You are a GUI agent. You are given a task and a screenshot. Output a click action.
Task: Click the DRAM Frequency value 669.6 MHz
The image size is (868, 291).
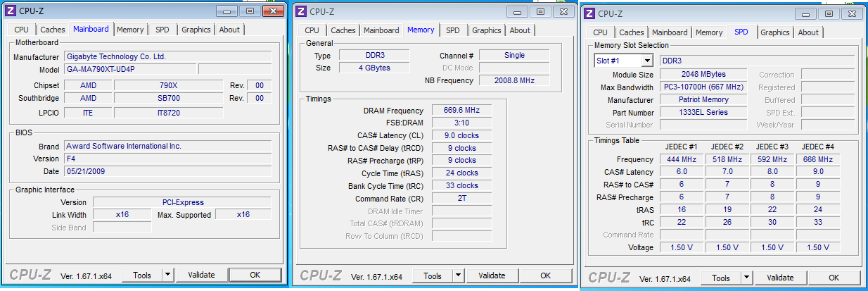pyautogui.click(x=461, y=111)
